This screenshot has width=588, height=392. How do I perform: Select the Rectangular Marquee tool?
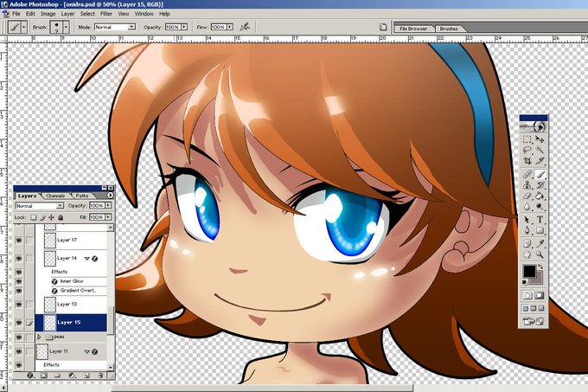pos(527,139)
